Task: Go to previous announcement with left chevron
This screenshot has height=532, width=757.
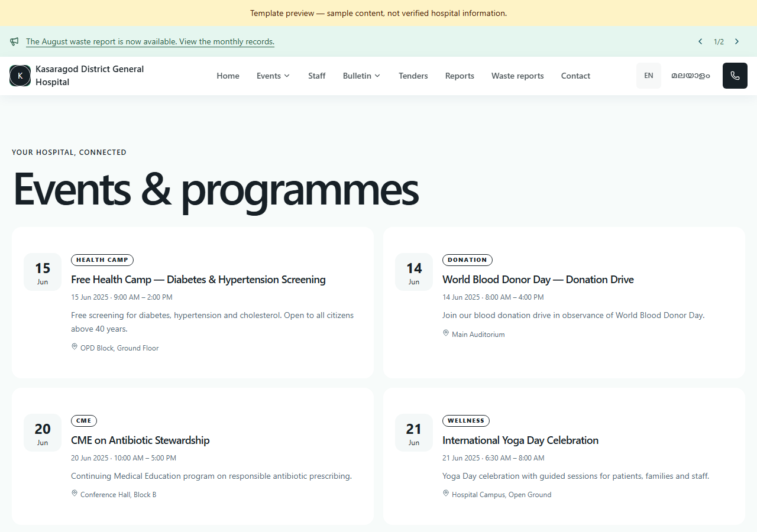Action: pyautogui.click(x=700, y=41)
